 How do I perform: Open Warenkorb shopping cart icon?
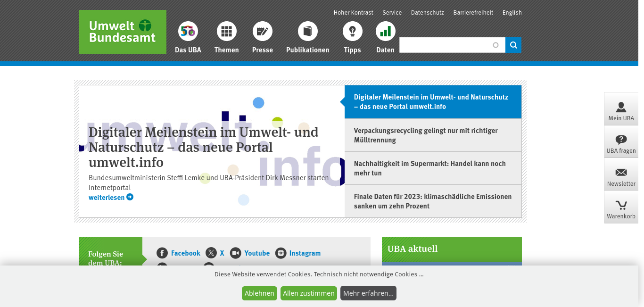point(621,205)
